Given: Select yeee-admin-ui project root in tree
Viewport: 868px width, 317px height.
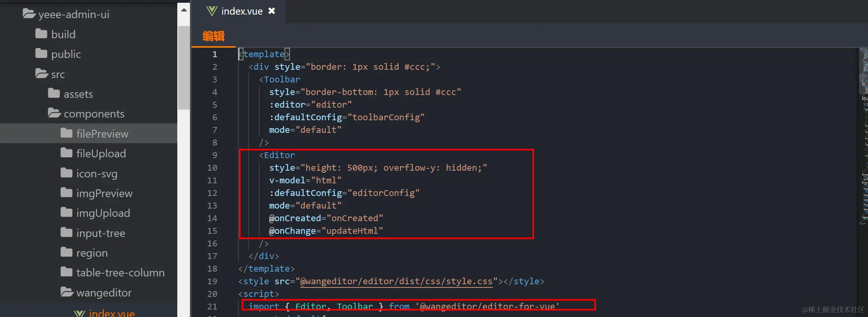Looking at the screenshot, I should click(74, 15).
